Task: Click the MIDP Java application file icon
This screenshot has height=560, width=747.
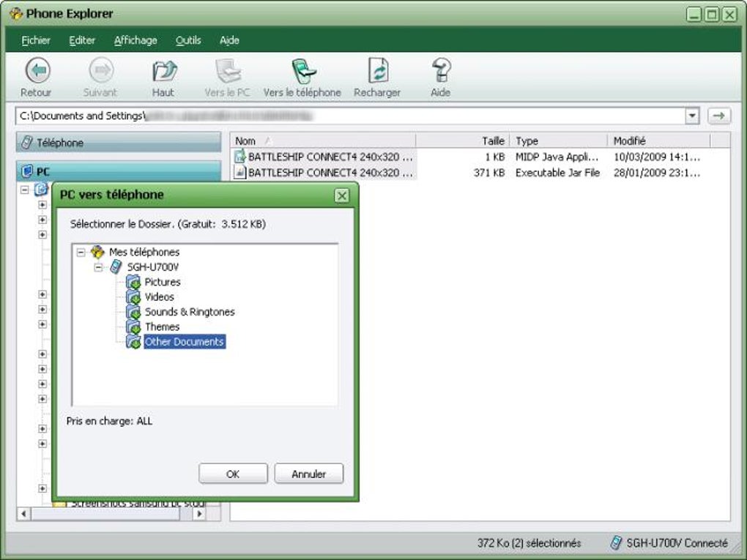Action: [x=239, y=157]
